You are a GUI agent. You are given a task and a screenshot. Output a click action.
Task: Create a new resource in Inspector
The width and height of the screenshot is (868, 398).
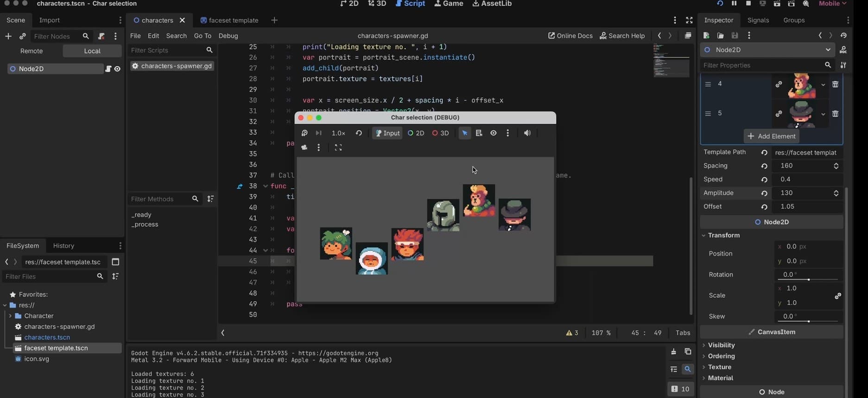706,36
